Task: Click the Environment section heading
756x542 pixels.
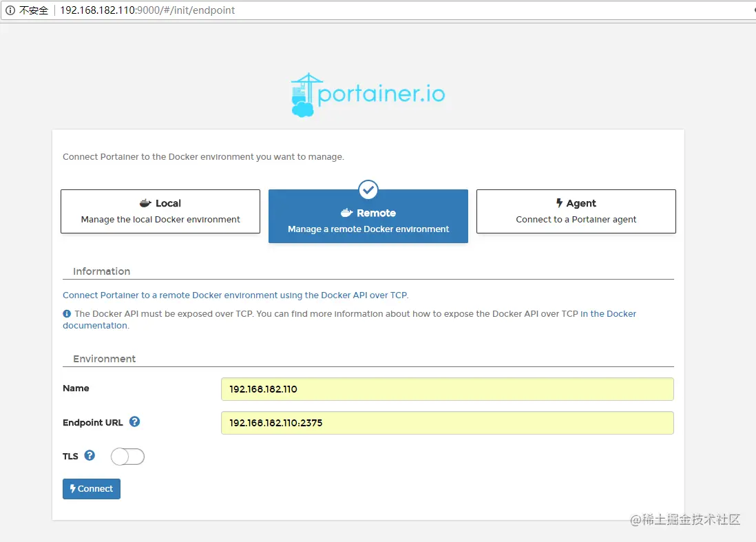Action: 105,359
